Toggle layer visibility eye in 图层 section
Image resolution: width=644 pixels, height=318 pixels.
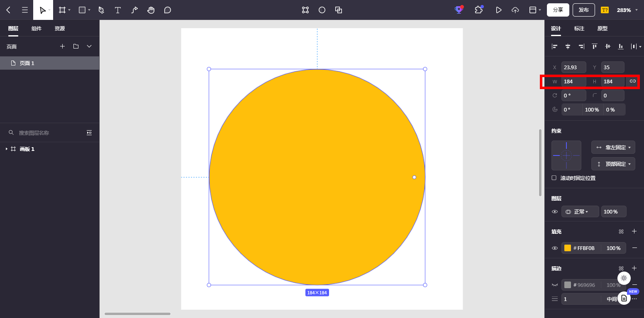pos(555,212)
